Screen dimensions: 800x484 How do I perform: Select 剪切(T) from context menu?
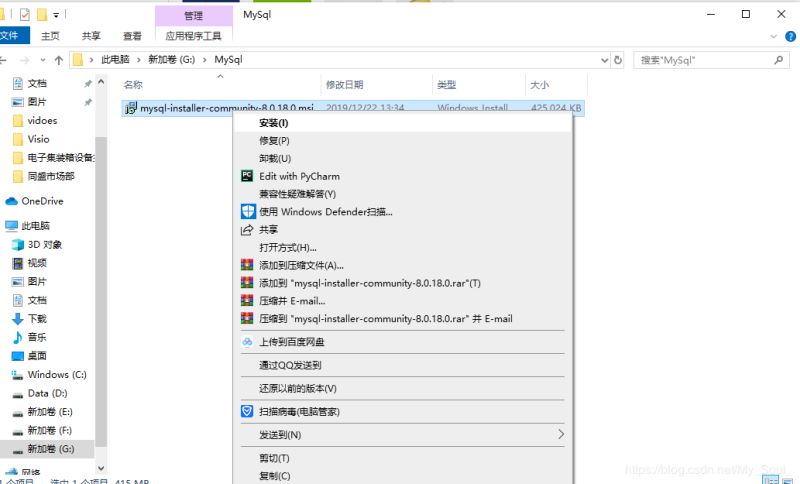pos(403,458)
